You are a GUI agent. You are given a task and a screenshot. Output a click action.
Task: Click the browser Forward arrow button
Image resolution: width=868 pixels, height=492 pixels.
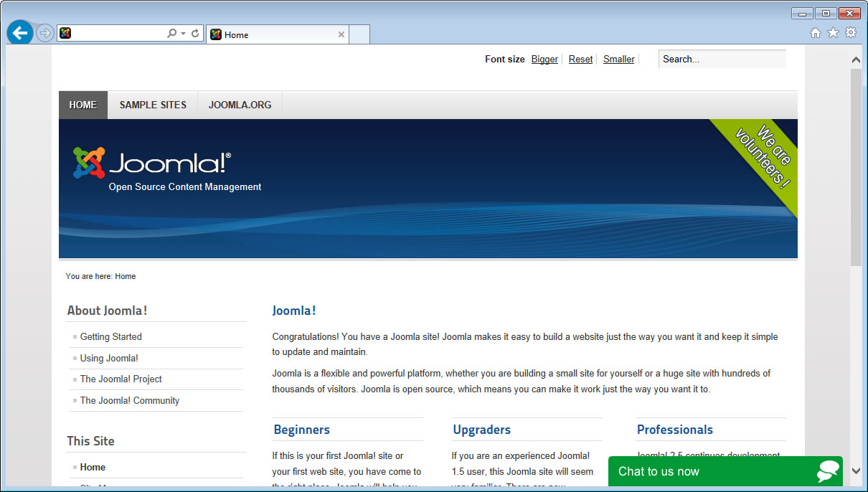click(44, 33)
